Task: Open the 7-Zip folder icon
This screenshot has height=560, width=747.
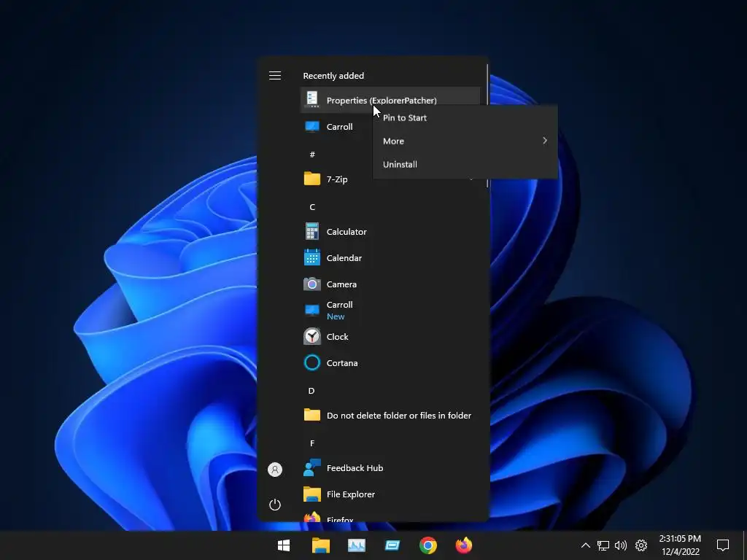Action: (312, 179)
